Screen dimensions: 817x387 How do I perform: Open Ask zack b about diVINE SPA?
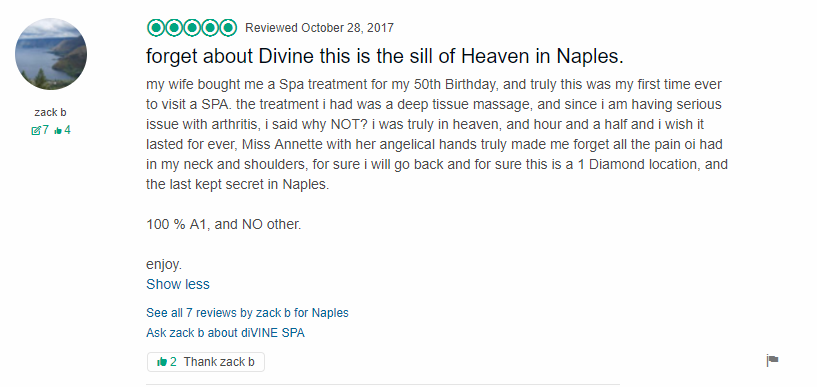(x=225, y=332)
